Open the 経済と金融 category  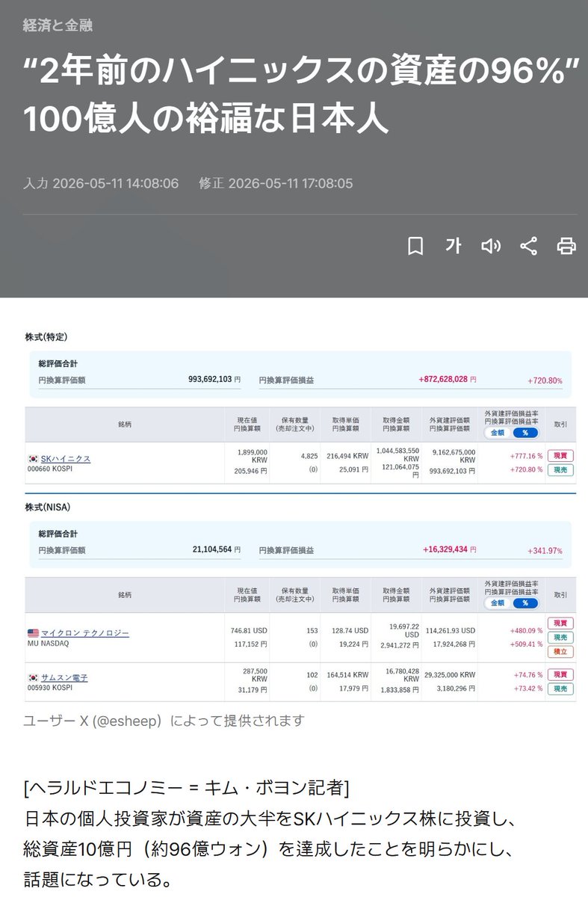pos(58,25)
